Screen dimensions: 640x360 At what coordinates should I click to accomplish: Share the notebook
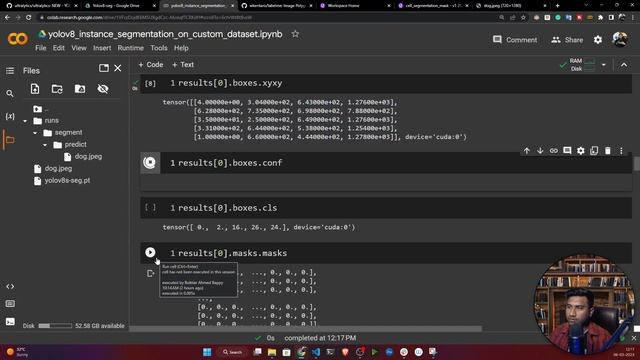click(567, 40)
